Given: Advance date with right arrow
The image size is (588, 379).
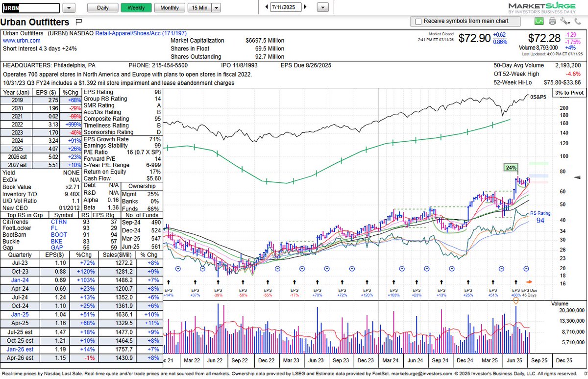Looking at the screenshot, I should tap(306, 7).
